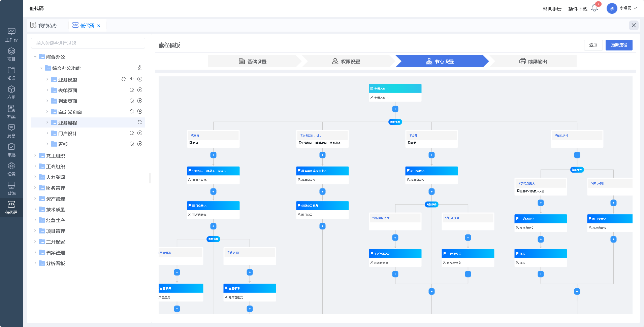Go to the 成果输出 step

[x=533, y=62]
